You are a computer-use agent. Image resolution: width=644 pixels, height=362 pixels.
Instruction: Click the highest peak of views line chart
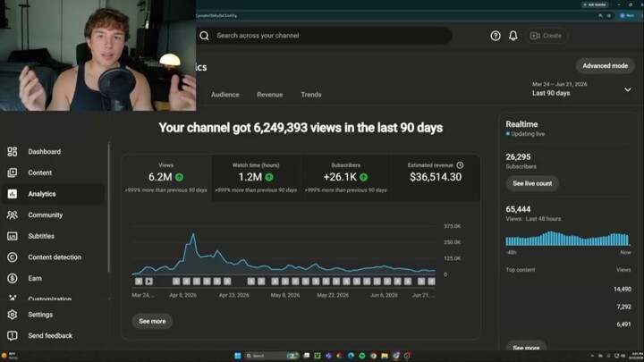(193, 234)
